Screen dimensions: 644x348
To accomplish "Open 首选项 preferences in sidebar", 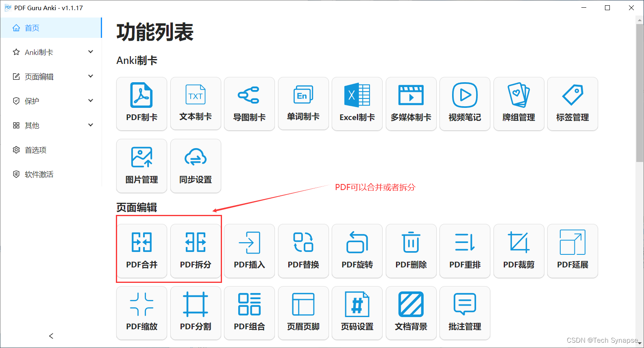I will click(51, 150).
